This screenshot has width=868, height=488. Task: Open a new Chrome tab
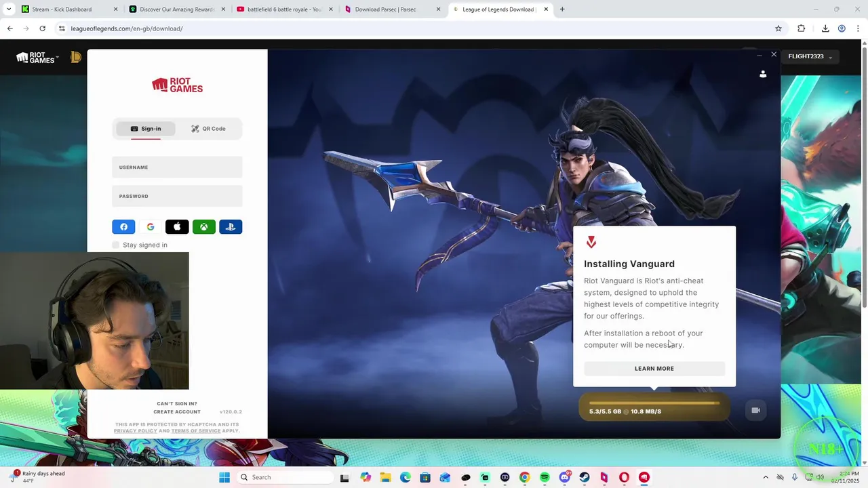pyautogui.click(x=562, y=9)
